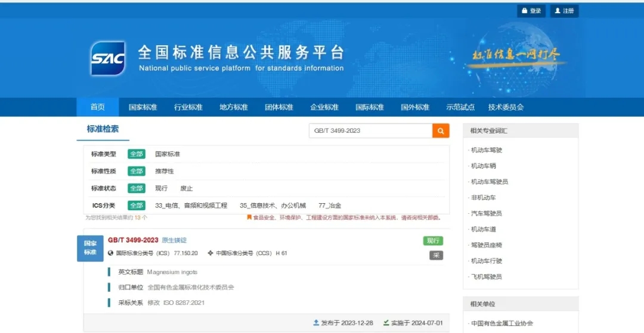Image resolution: width=644 pixels, height=333 pixels.
Task: Click the upload icon beside 发布于 date
Action: [316, 323]
